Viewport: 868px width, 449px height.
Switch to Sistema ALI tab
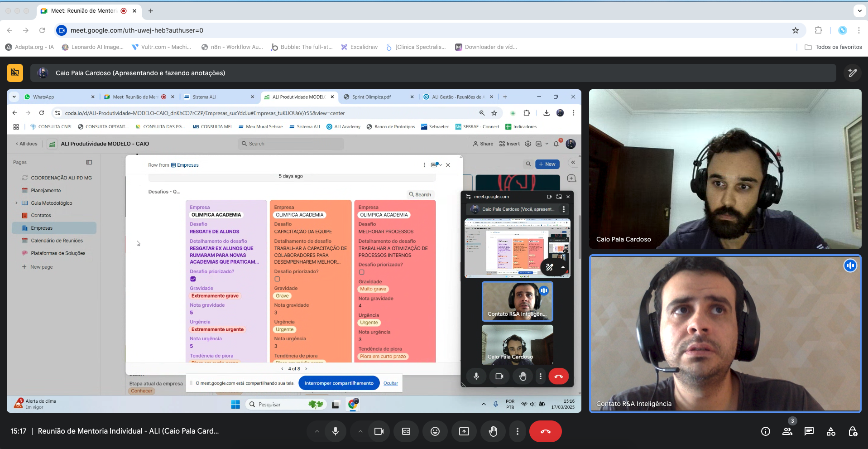[x=220, y=97]
